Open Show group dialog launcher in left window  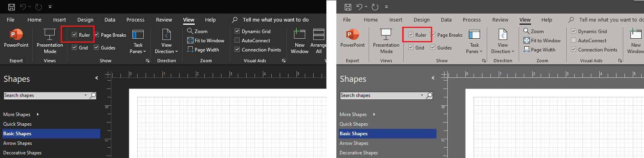click(x=148, y=61)
